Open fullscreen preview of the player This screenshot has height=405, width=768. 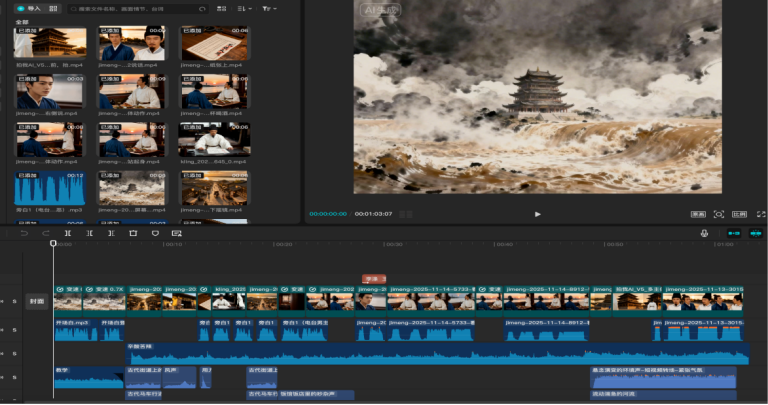[x=761, y=214]
